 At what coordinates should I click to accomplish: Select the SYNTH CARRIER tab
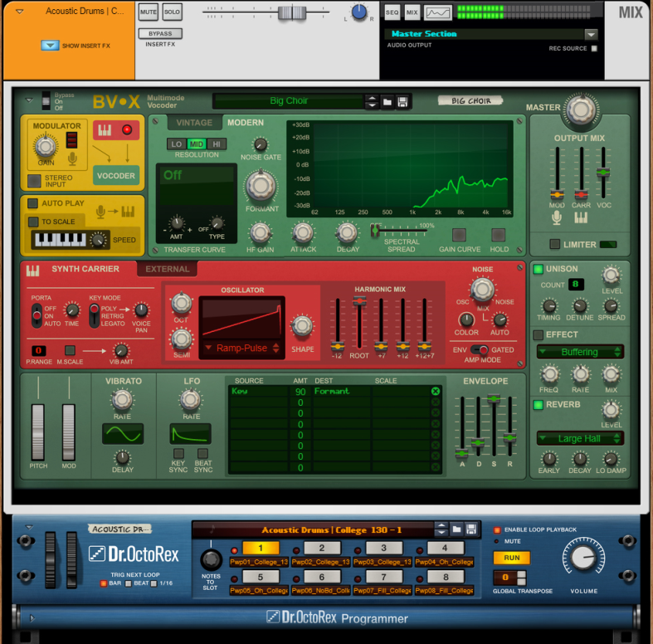pos(85,269)
